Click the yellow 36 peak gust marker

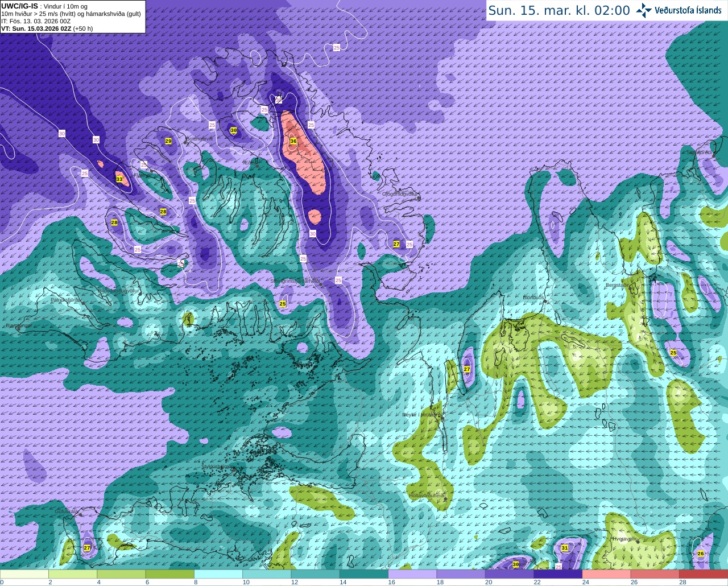point(293,141)
